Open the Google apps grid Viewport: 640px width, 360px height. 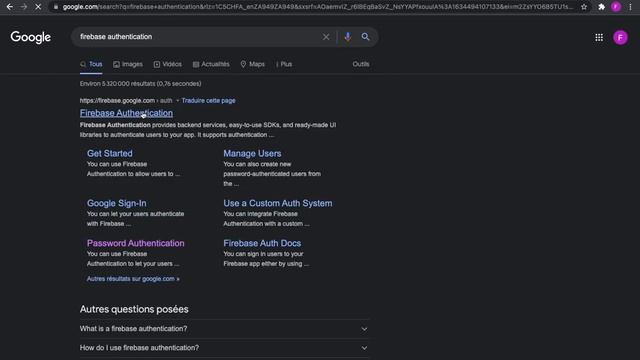599,38
